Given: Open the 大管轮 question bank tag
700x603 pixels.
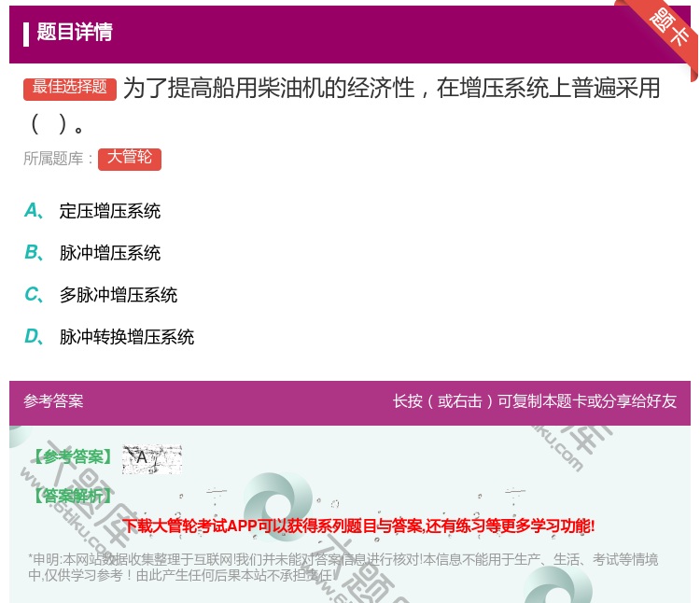Looking at the screenshot, I should click(x=130, y=159).
